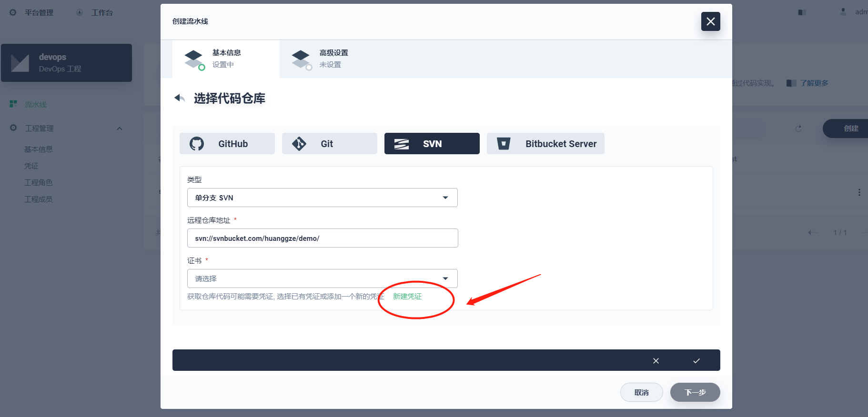Click the 取消 button
The width and height of the screenshot is (868, 417).
point(642,392)
